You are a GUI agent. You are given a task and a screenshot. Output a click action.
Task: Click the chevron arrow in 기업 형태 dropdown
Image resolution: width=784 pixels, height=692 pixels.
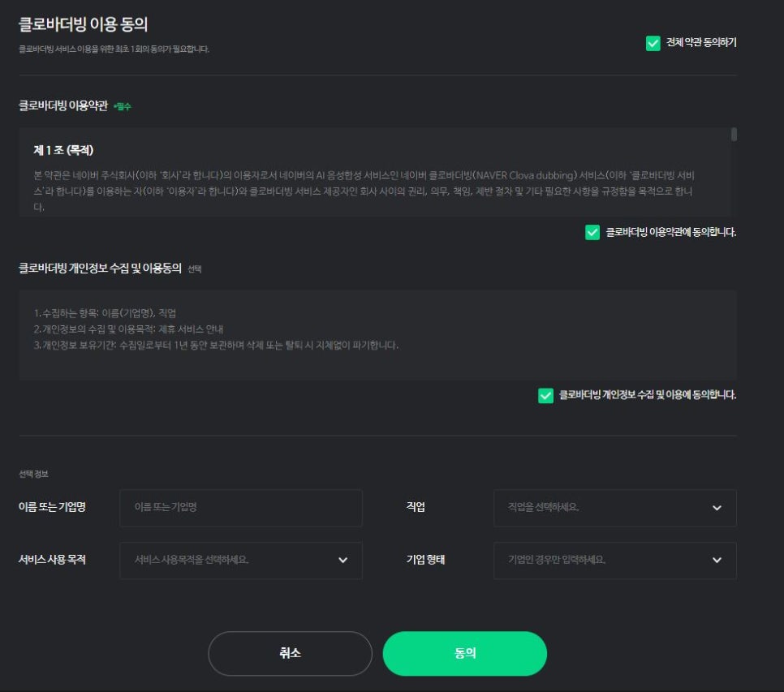pyautogui.click(x=717, y=560)
